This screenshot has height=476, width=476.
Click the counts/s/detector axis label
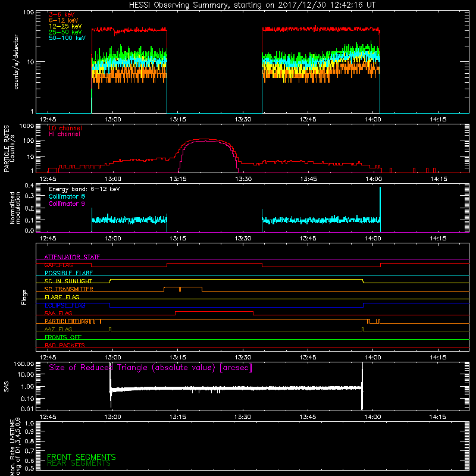point(16,62)
